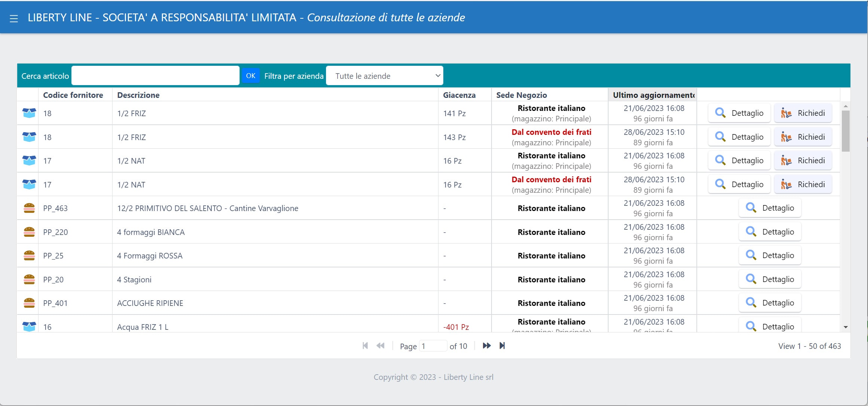
Task: Select the '141 Pz' stock cell
Action: click(x=465, y=113)
